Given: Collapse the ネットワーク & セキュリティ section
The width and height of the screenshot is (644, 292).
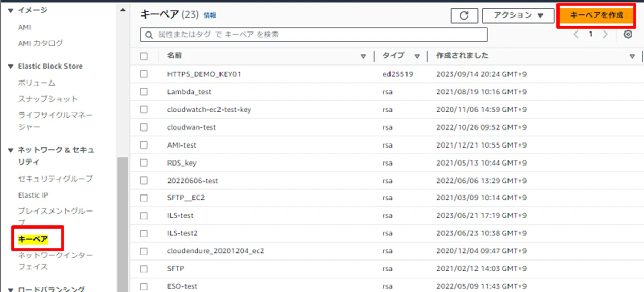Looking at the screenshot, I should tap(10, 150).
